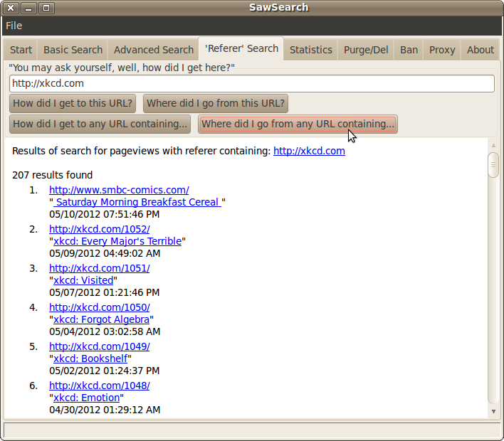Switch to the Ban tab
Image resolution: width=504 pixels, height=441 pixels.
[409, 50]
